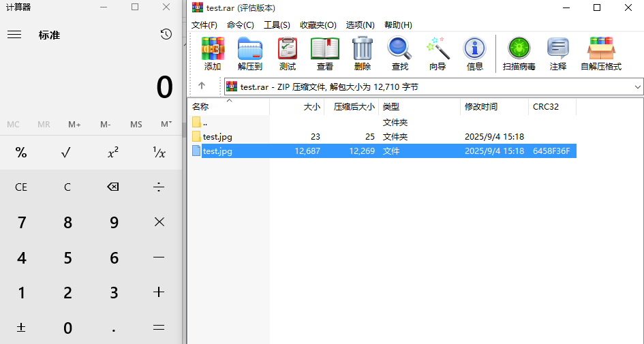644x344 pixels.
Task: Click the CRC32 value 6458F36F
Action: coord(551,151)
